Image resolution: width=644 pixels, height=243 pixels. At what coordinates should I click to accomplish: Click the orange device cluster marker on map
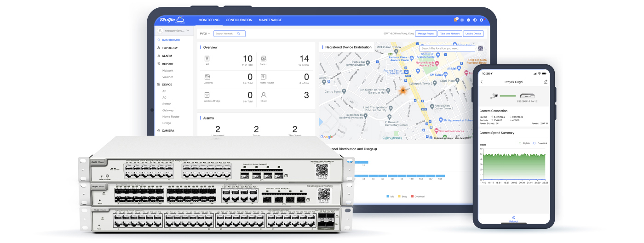point(403,90)
